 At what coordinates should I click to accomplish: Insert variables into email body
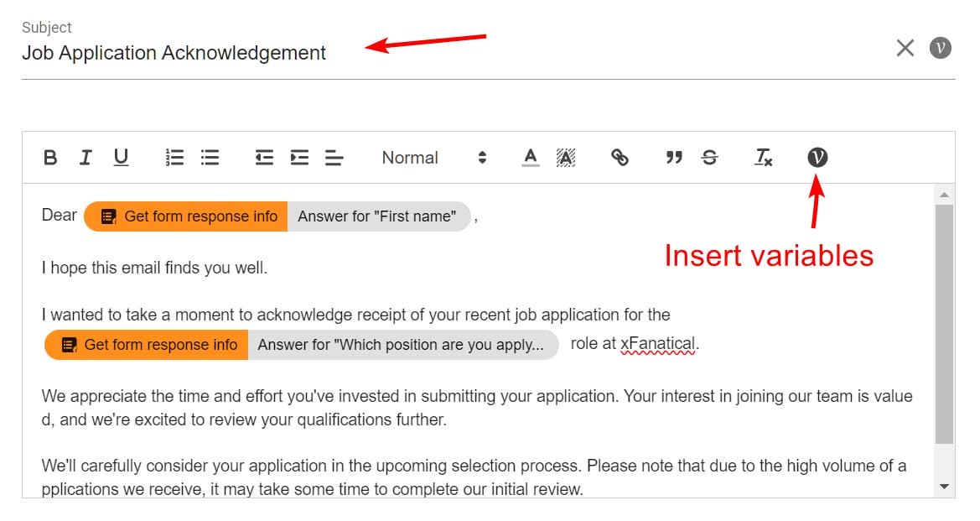[x=817, y=158]
